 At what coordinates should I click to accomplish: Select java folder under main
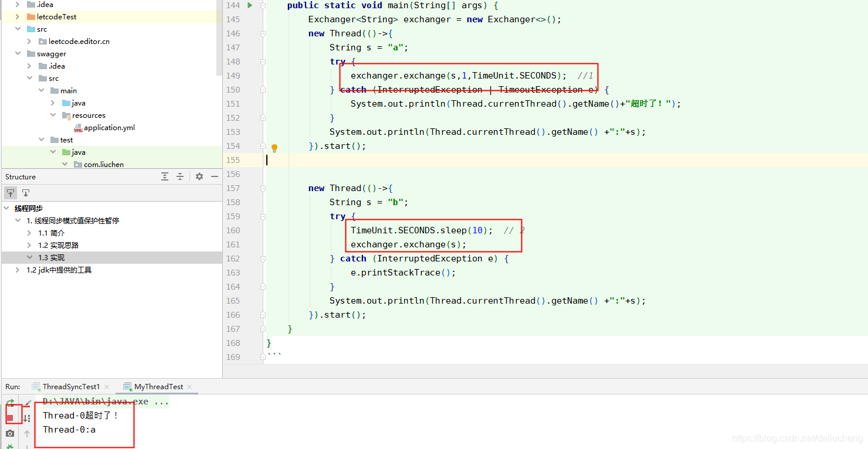(x=79, y=103)
